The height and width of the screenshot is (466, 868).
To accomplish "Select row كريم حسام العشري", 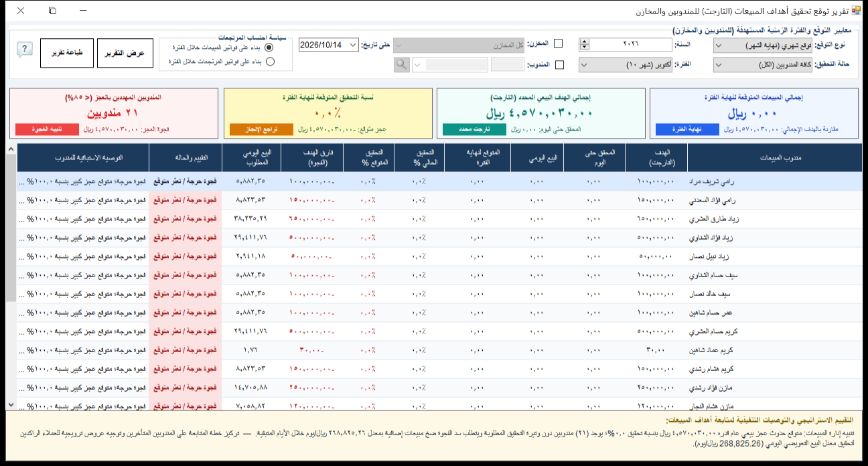I will point(439,331).
